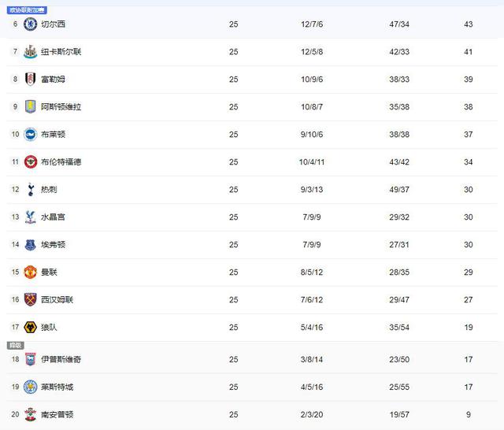The height and width of the screenshot is (430, 504).
Task: Click the Aston Villa crest icon
Action: pyautogui.click(x=30, y=107)
